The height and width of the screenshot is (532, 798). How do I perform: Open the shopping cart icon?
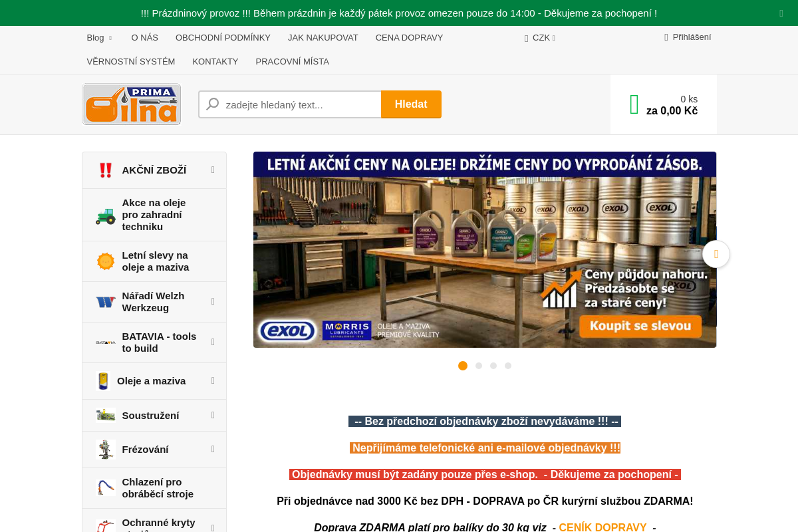coord(634,104)
